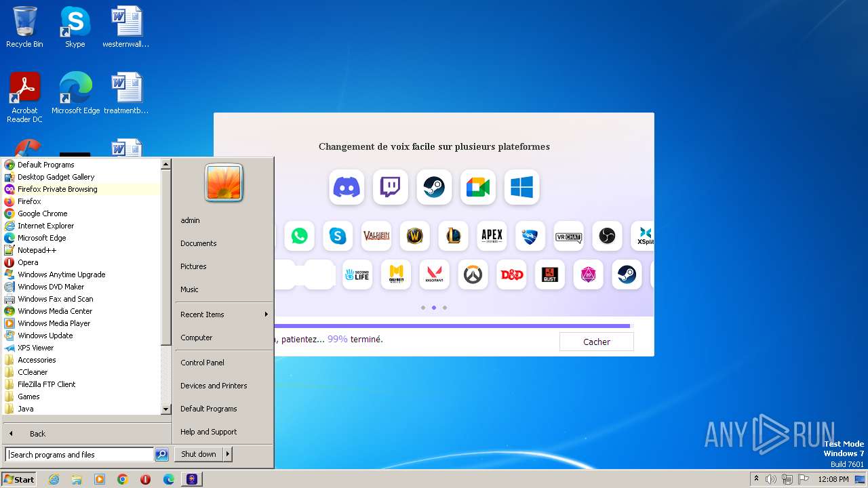Click the Overwatch icon
Screen dimensions: 868x488
pos(473,274)
